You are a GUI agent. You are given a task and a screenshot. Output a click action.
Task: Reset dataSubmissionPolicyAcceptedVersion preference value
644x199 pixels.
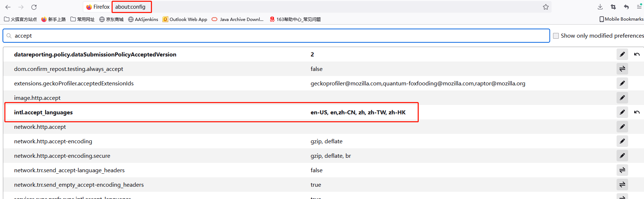(x=637, y=54)
